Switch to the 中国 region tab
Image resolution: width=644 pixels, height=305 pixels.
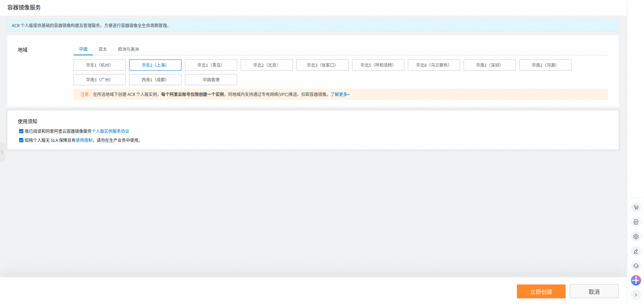pos(83,49)
